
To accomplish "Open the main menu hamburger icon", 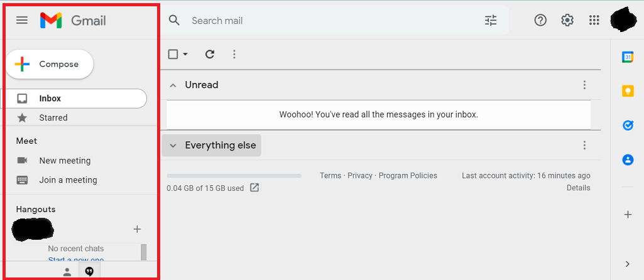I will (22, 20).
